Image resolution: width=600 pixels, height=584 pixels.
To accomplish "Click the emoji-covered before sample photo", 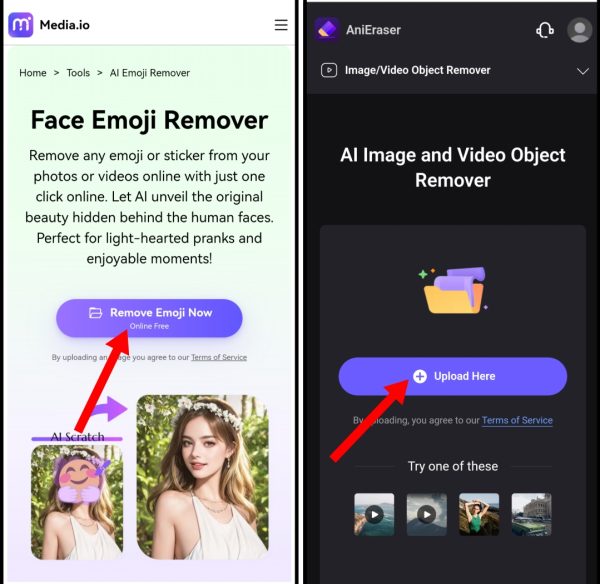I will pos(77,502).
